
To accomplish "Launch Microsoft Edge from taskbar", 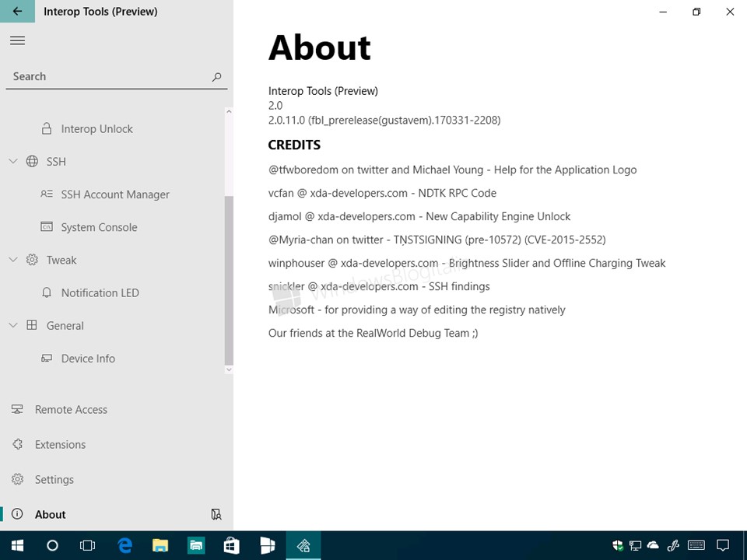I will click(124, 546).
